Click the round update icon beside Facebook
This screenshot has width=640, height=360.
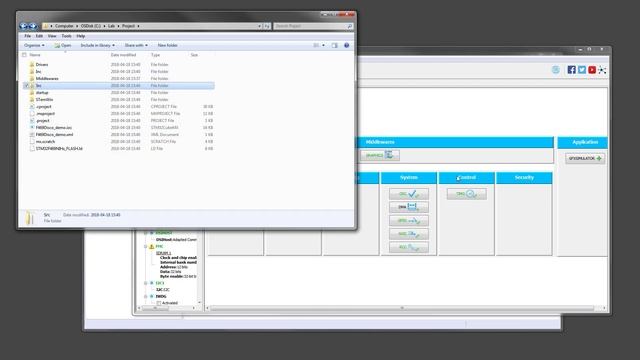point(556,70)
